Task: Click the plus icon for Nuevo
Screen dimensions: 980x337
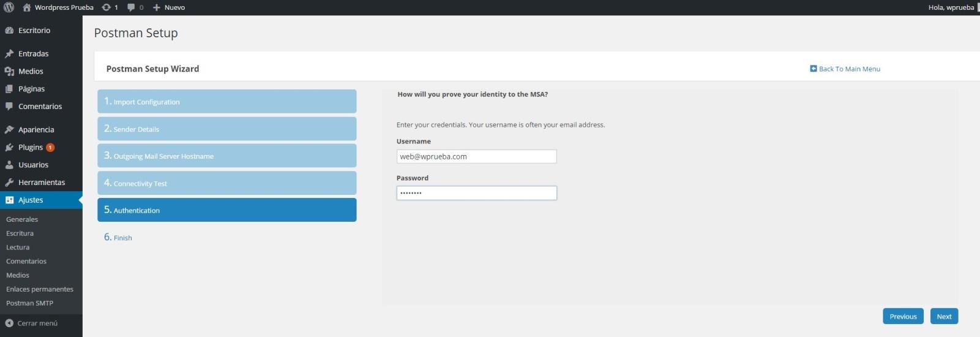Action: click(x=157, y=7)
